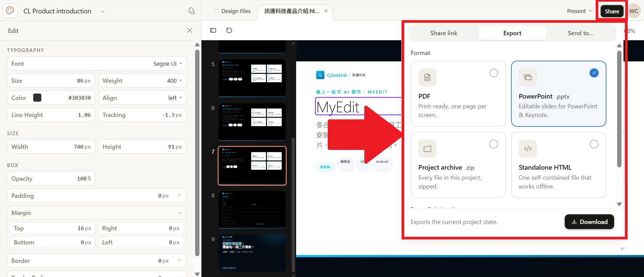Click the Project archive folder icon

(427, 149)
